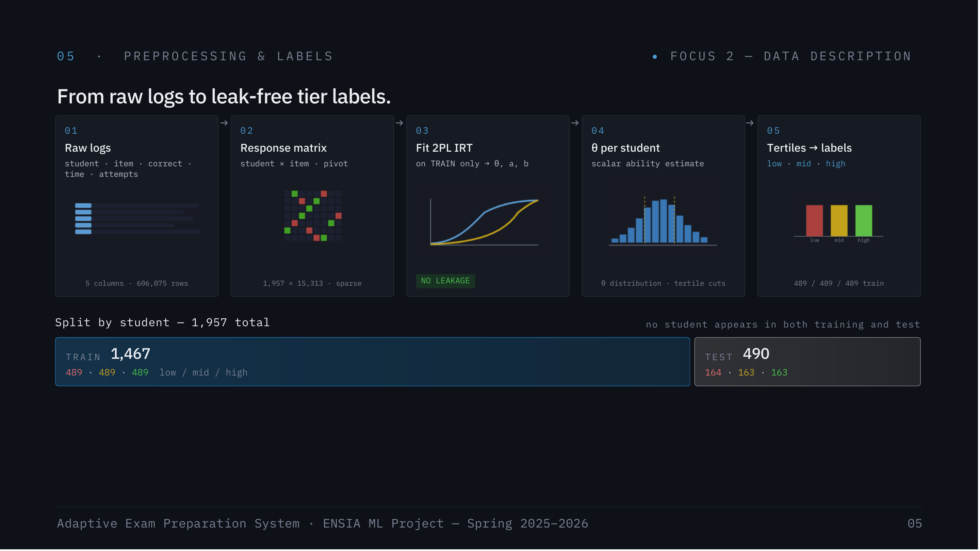Click the '1,957 × 15,313 · sparse' caption
The width and height of the screenshot is (980, 551).
(x=313, y=284)
